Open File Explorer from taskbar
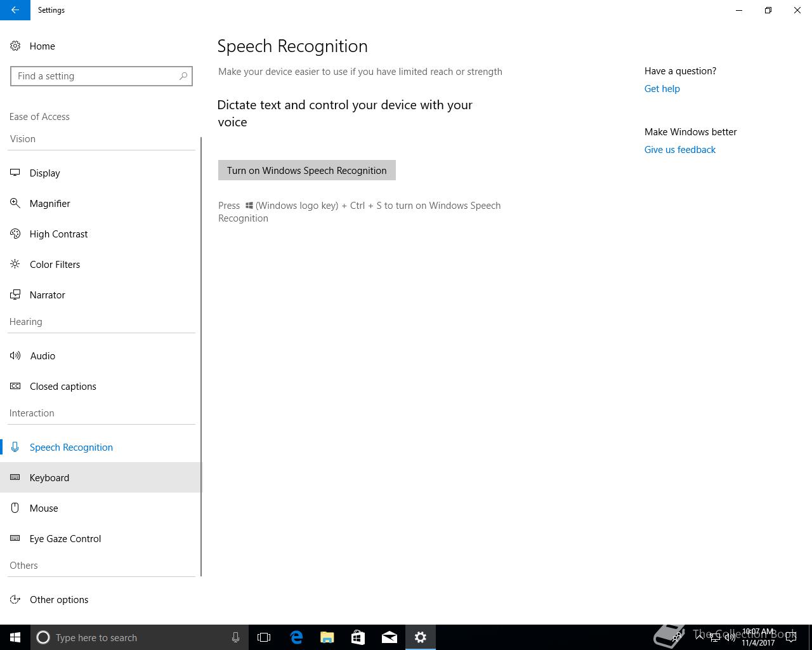 pyautogui.click(x=327, y=637)
